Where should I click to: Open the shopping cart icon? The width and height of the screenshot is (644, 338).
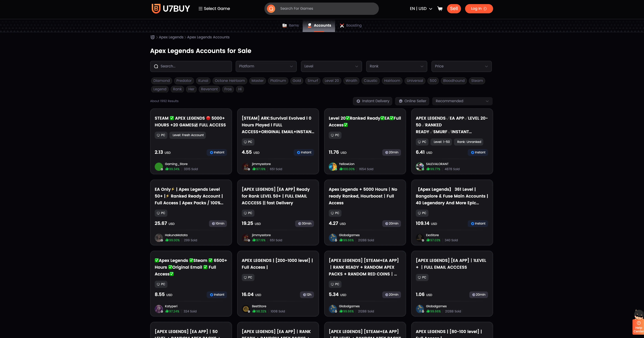coord(440,9)
